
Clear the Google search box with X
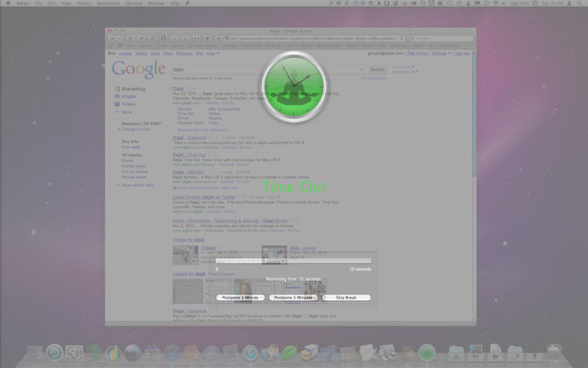(362, 69)
